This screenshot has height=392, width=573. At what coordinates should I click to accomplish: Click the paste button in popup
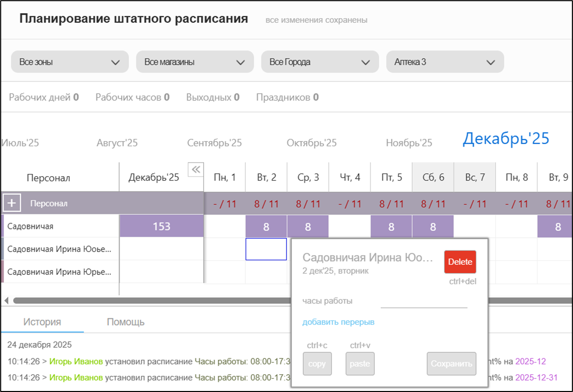(x=360, y=364)
